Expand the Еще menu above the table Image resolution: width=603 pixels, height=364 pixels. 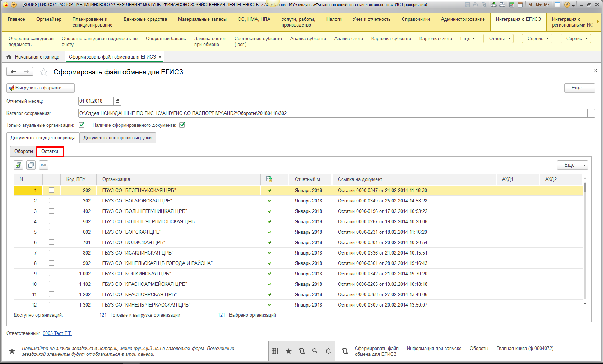(x=572, y=165)
